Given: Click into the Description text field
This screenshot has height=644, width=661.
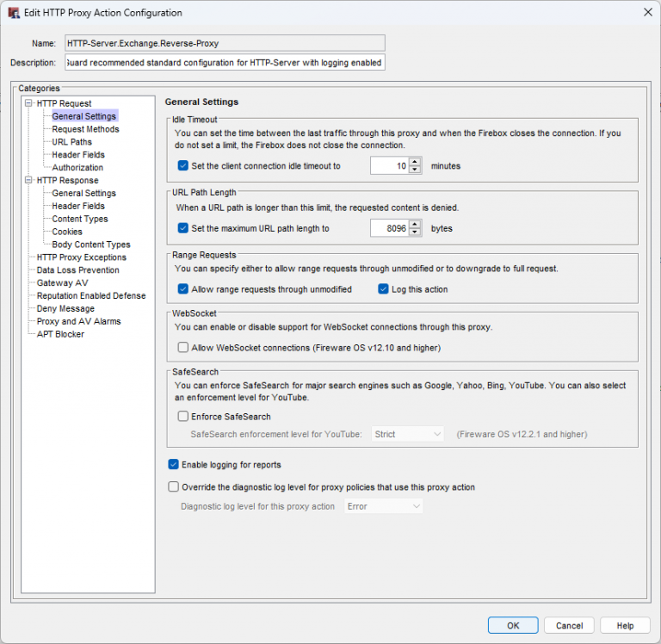Looking at the screenshot, I should [224, 63].
